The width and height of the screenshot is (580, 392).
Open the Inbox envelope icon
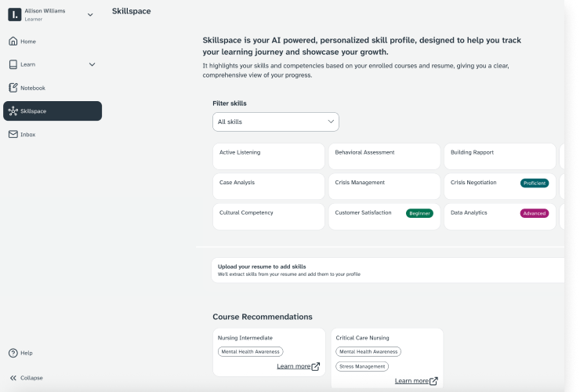(x=13, y=135)
